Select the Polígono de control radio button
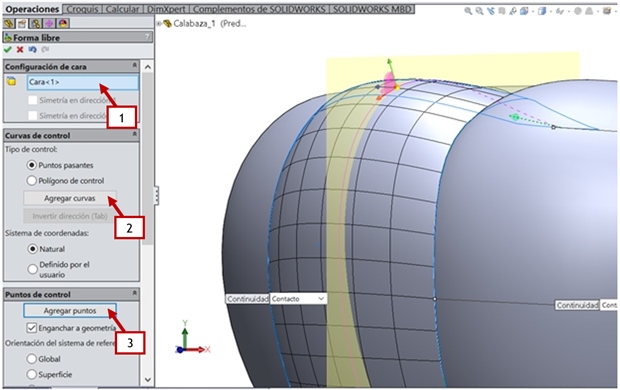Screen dimensions: 620x390 [x=32, y=181]
